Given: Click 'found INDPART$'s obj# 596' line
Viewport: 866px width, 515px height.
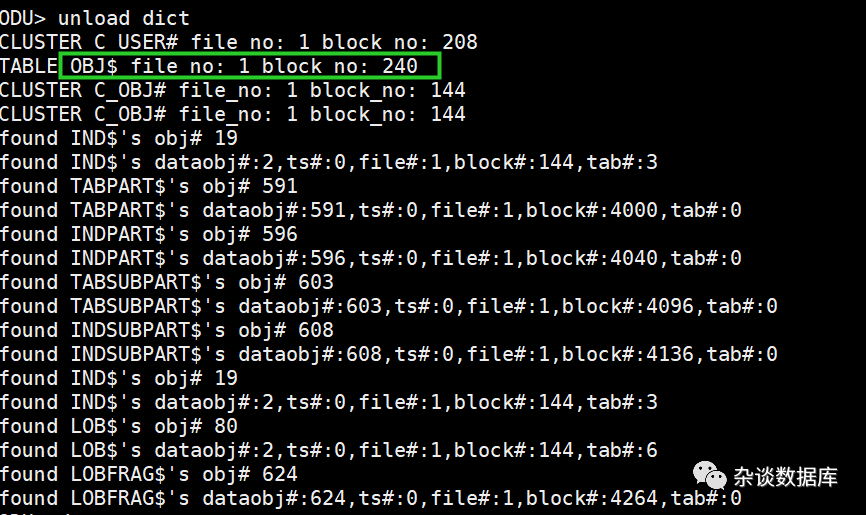Looking at the screenshot, I should click(149, 234).
